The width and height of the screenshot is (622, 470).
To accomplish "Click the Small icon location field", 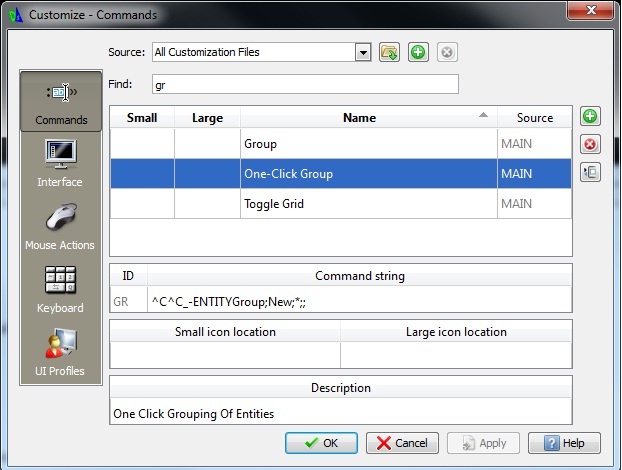I will [x=225, y=355].
